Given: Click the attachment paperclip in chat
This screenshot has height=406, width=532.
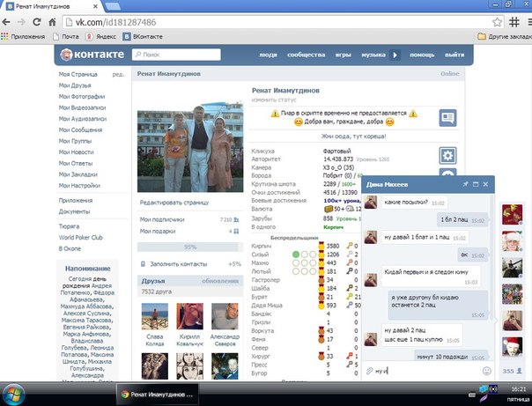Looking at the screenshot, I should click(369, 371).
